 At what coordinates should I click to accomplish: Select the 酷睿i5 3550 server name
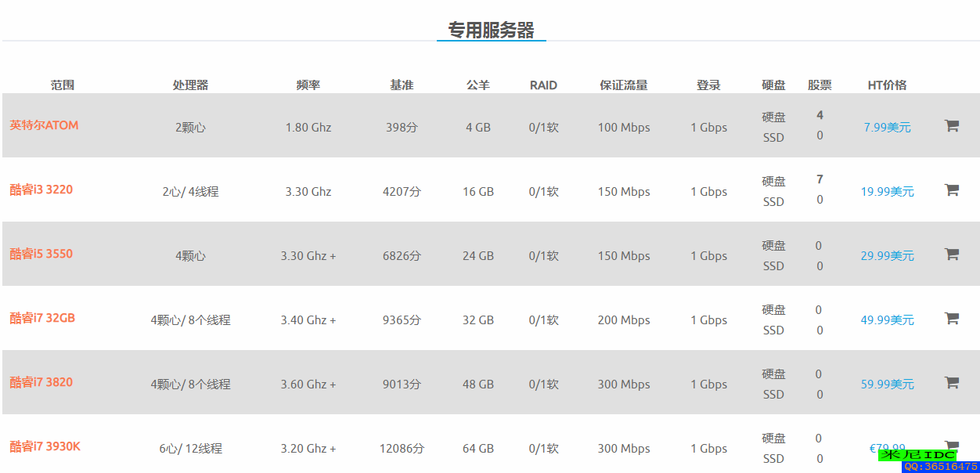pos(41,254)
